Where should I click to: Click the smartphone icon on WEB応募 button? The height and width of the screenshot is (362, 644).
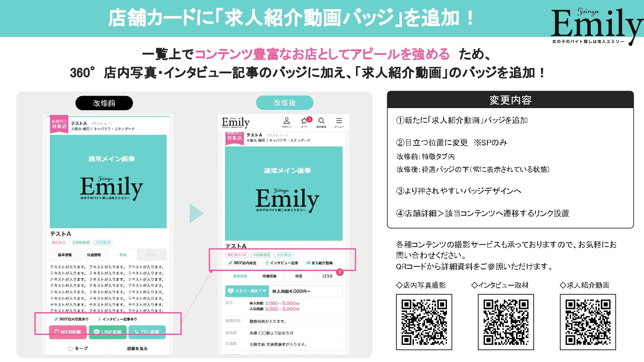(57, 332)
